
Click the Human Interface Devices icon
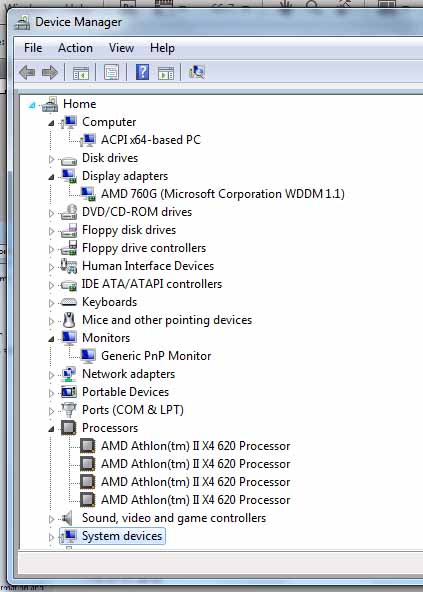point(69,266)
